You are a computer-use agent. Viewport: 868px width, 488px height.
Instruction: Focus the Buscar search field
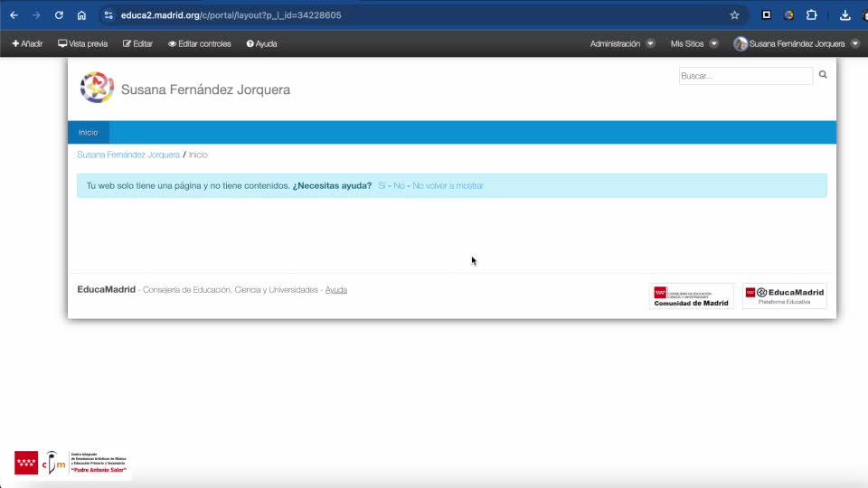coord(746,76)
